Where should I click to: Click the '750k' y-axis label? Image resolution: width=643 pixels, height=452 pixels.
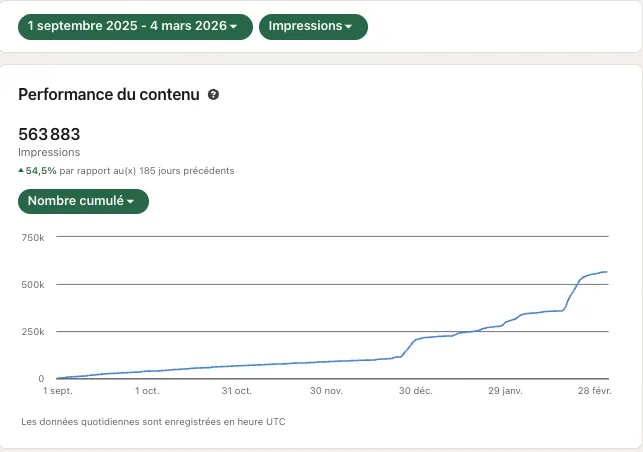click(33, 237)
